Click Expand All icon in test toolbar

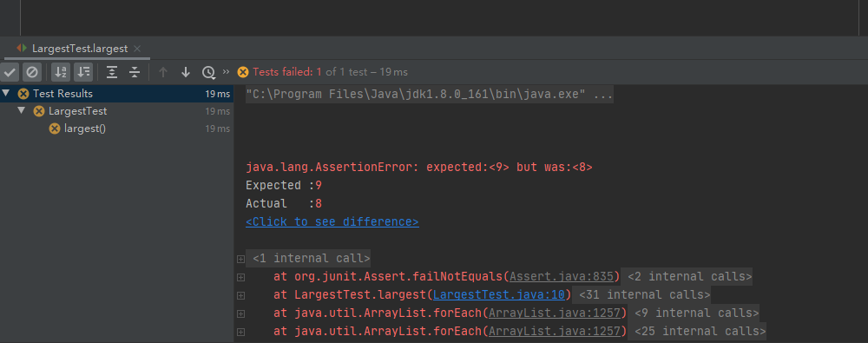pos(112,72)
